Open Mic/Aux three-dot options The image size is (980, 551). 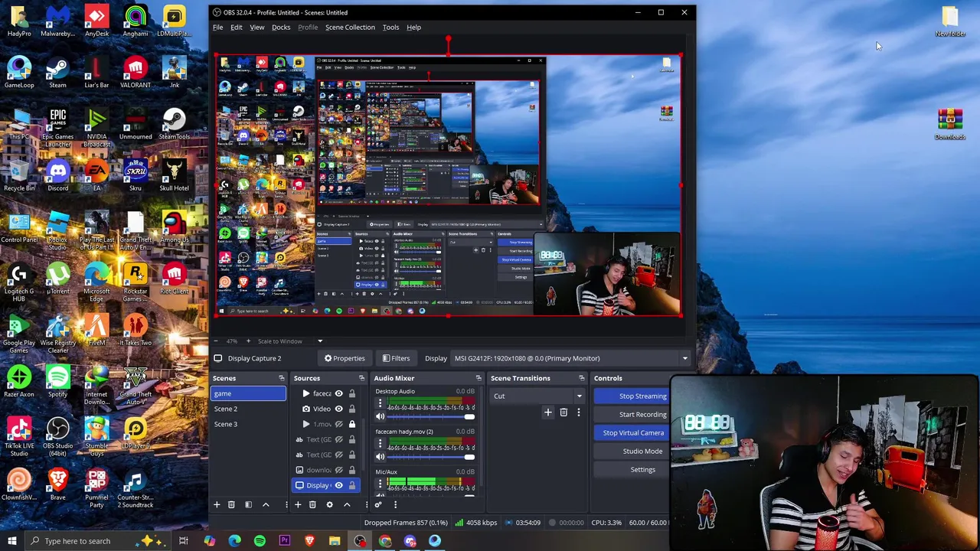coord(380,483)
